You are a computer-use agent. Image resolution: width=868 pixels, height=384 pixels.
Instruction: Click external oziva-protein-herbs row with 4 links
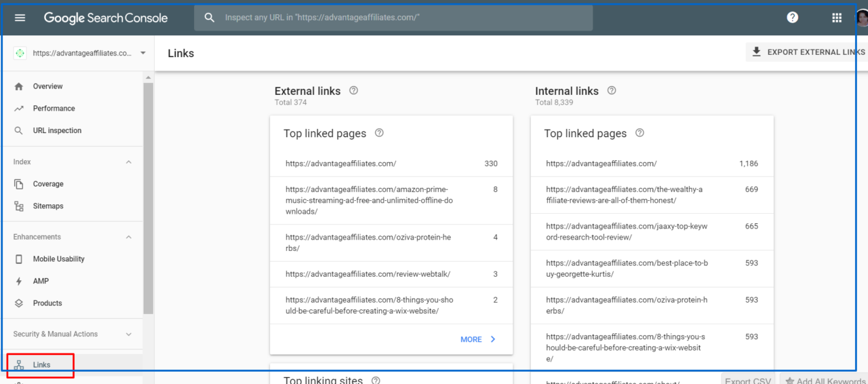pyautogui.click(x=391, y=243)
